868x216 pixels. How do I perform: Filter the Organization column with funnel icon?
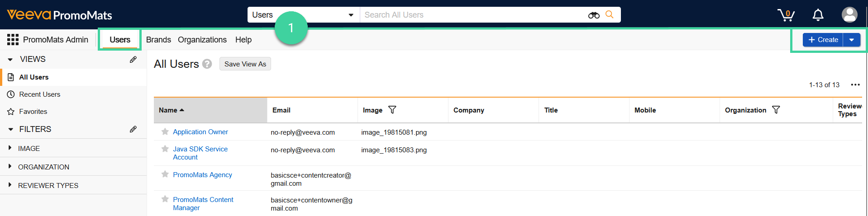coord(776,110)
